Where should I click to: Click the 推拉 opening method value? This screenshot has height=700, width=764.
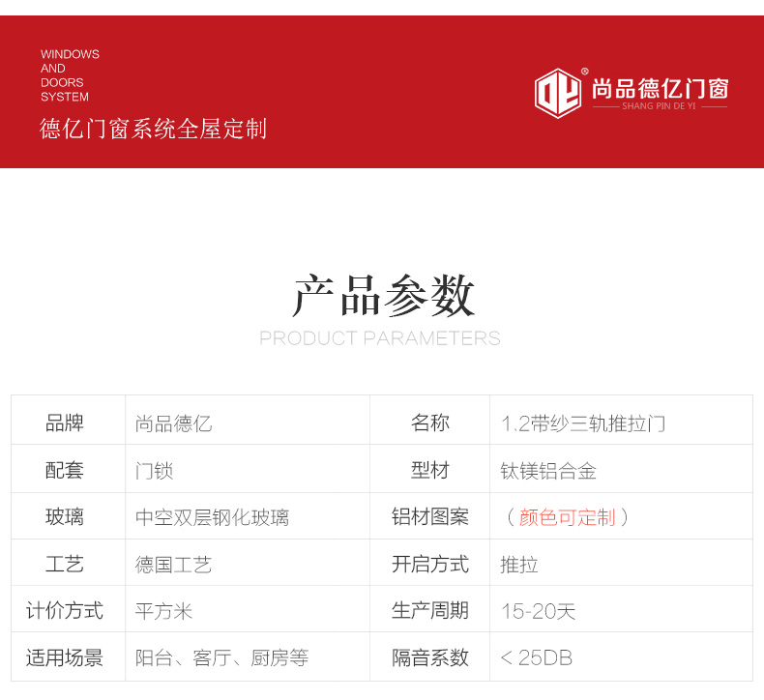click(x=519, y=565)
